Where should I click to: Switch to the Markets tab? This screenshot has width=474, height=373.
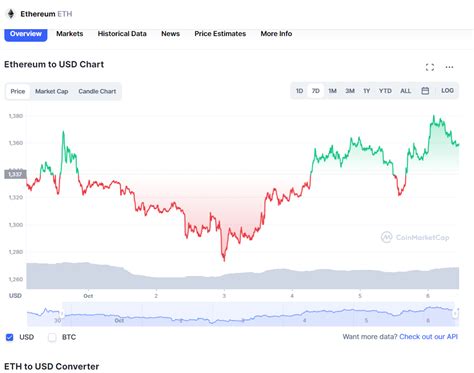pos(69,34)
